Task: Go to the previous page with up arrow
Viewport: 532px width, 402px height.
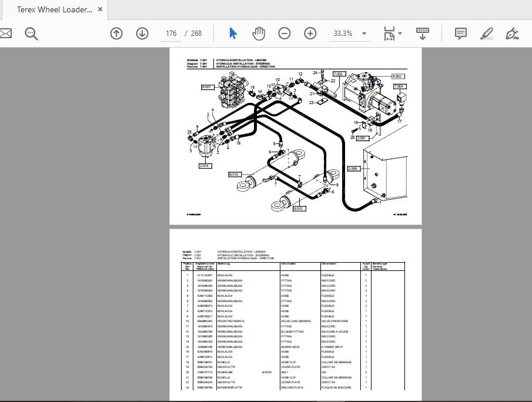Action: coord(116,33)
